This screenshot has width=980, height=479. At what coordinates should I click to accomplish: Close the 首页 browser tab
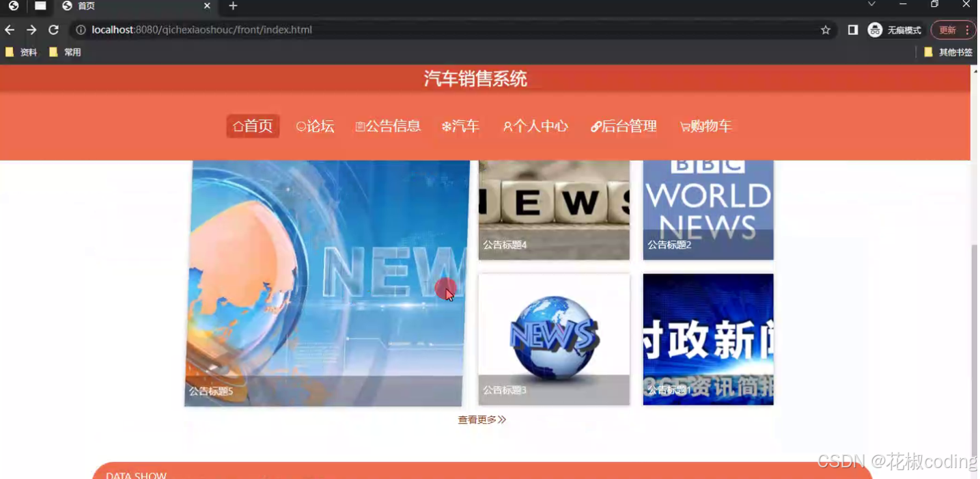tap(207, 6)
